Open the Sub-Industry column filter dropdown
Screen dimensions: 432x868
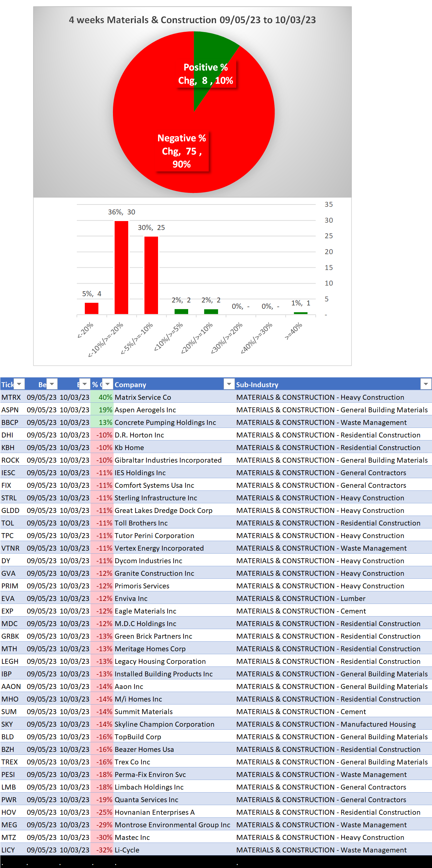(x=426, y=384)
